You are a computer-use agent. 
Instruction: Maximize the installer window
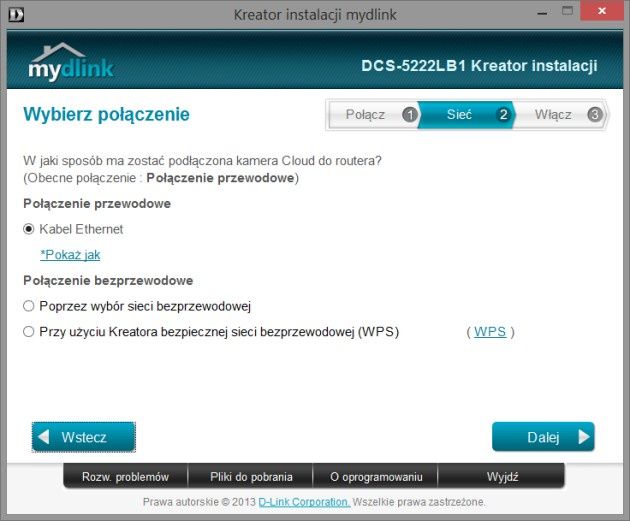tap(567, 11)
